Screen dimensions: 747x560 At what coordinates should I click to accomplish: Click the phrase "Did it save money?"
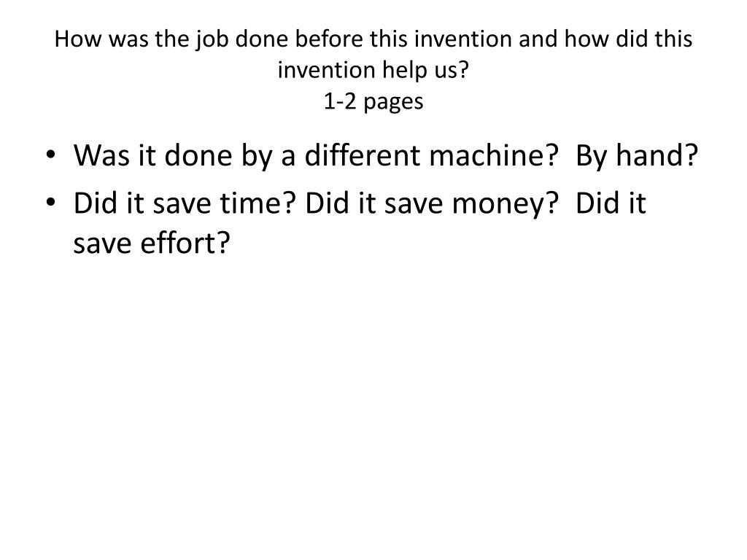pyautogui.click(x=431, y=203)
